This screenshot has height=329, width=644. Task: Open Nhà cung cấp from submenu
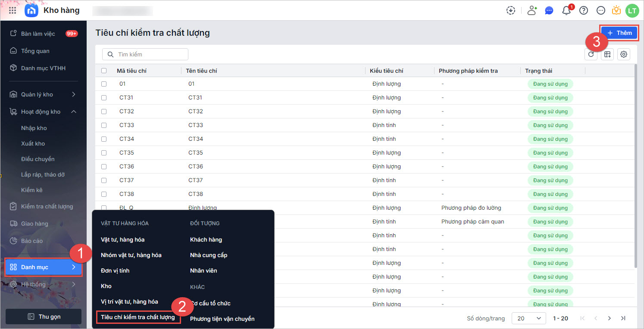click(209, 255)
